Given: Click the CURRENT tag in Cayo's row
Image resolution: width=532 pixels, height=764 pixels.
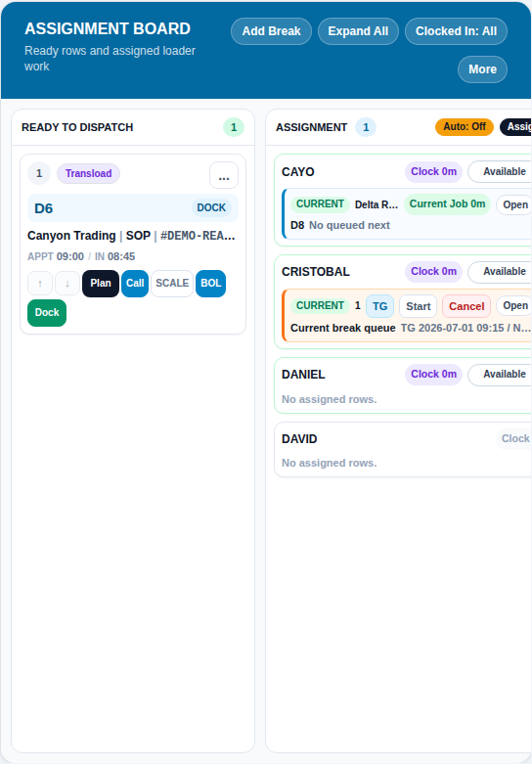Looking at the screenshot, I should click(x=320, y=204).
